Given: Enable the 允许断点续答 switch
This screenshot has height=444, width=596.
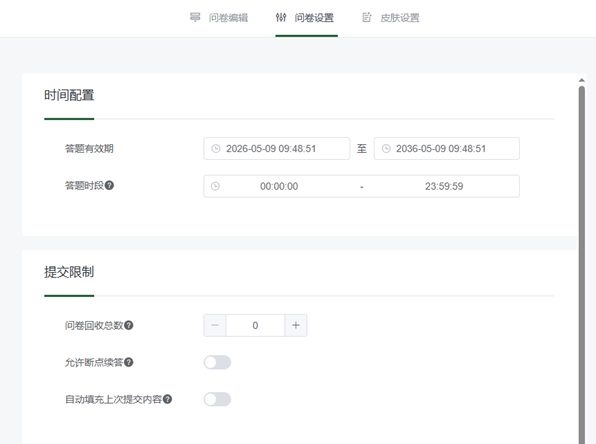Looking at the screenshot, I should [217, 362].
